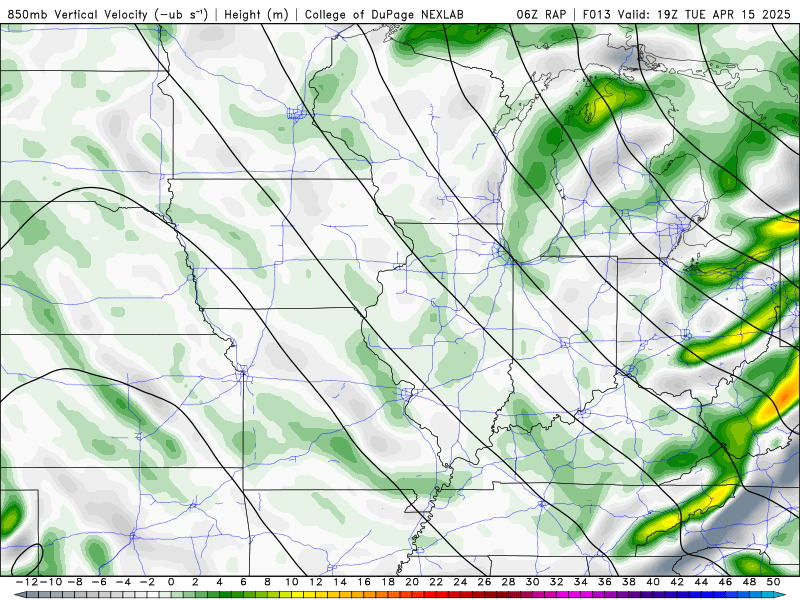The image size is (800, 600).
Task: Click the '8' value on the color scale
Action: (x=267, y=582)
